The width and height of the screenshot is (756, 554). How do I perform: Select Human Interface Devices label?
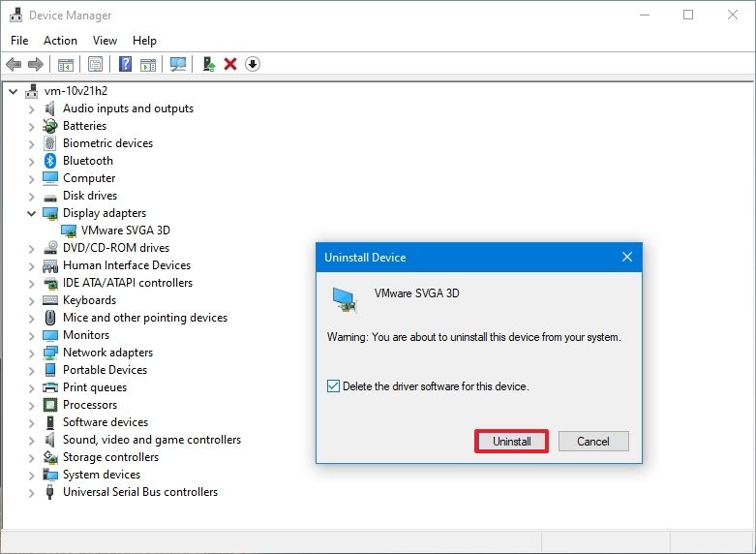click(x=127, y=265)
